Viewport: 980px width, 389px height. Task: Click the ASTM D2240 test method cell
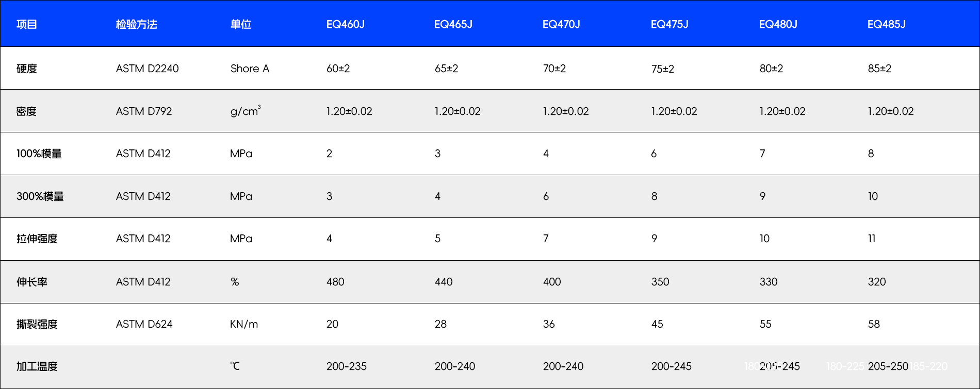click(147, 69)
